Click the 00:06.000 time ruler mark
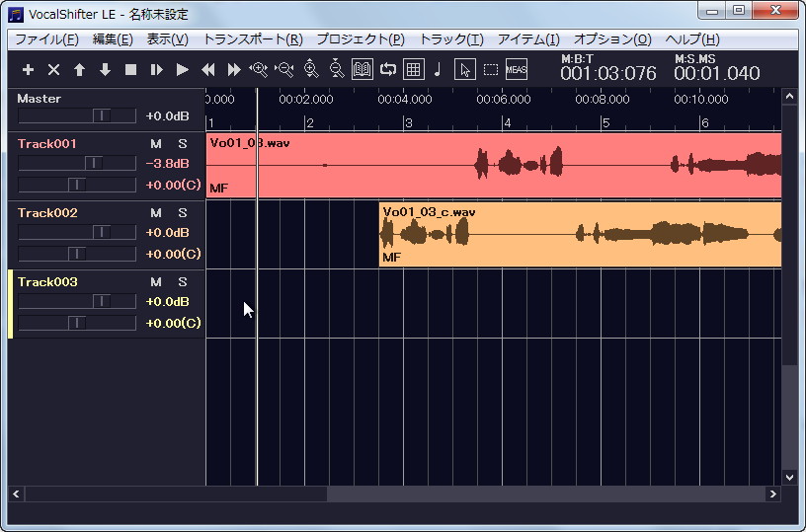Viewport: 806px width, 532px height. point(503,99)
